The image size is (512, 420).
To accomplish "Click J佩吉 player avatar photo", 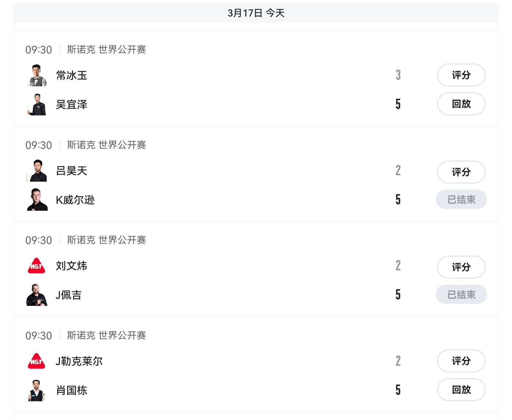I will 37,295.
